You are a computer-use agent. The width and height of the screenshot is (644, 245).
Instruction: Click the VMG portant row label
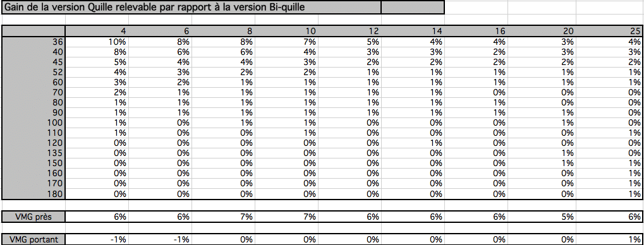click(x=33, y=239)
